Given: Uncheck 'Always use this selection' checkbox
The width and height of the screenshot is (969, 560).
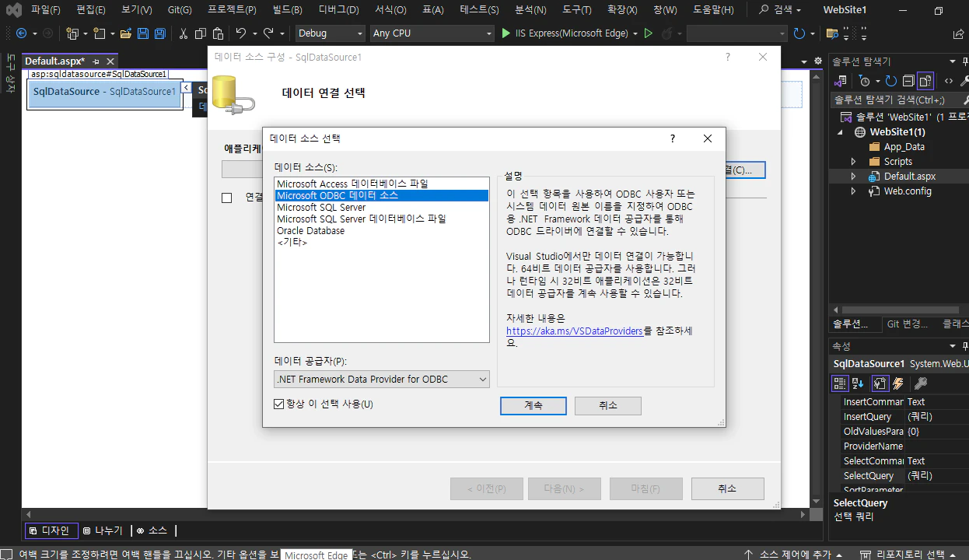Looking at the screenshot, I should pos(279,404).
